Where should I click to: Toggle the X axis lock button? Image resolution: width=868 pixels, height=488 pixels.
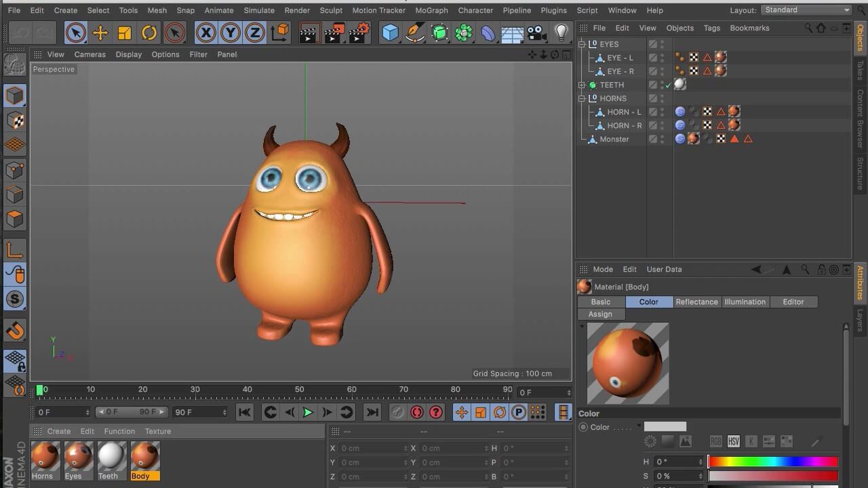(205, 32)
